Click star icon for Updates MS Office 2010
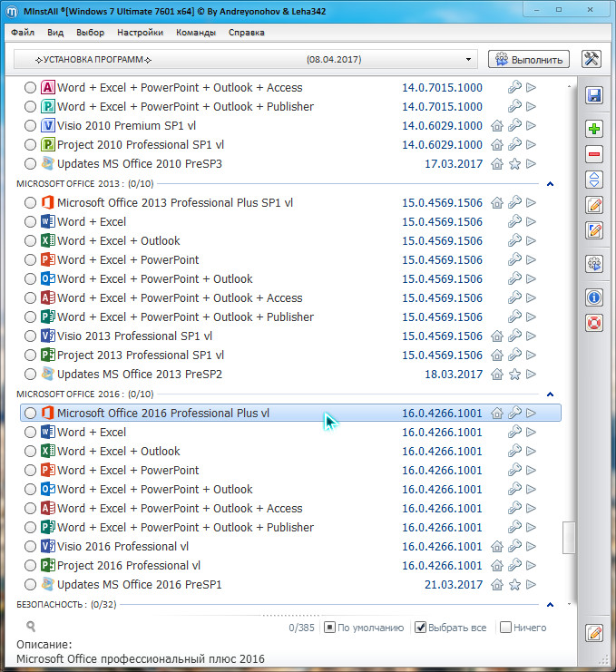 tap(514, 164)
